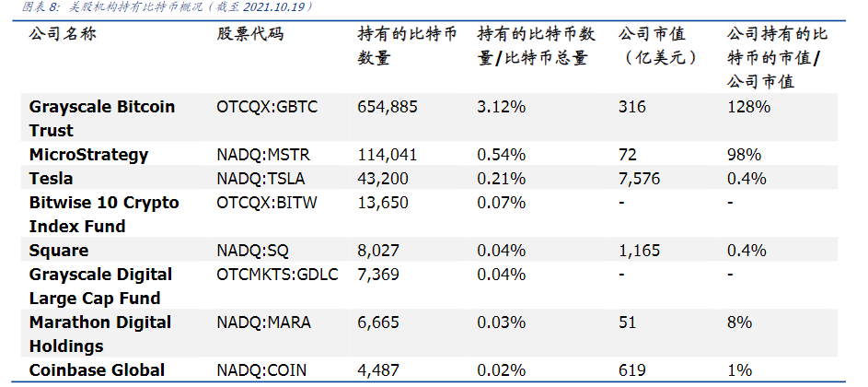The width and height of the screenshot is (868, 387).
Task: Click the 1% ratio cell
Action: [x=739, y=369]
